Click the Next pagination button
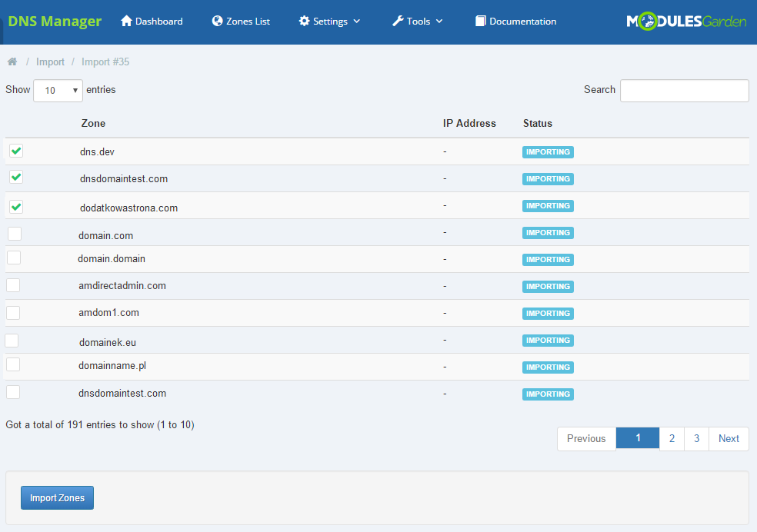The image size is (757, 532). tap(729, 438)
